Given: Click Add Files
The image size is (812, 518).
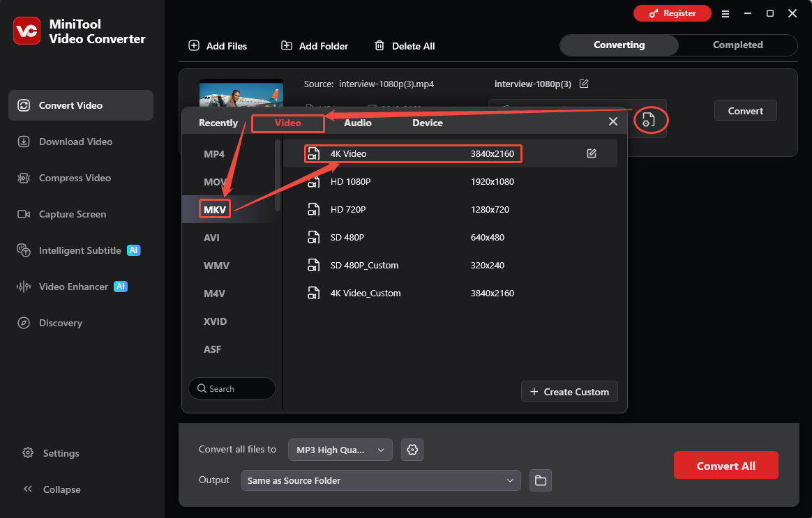Looking at the screenshot, I should pos(218,46).
